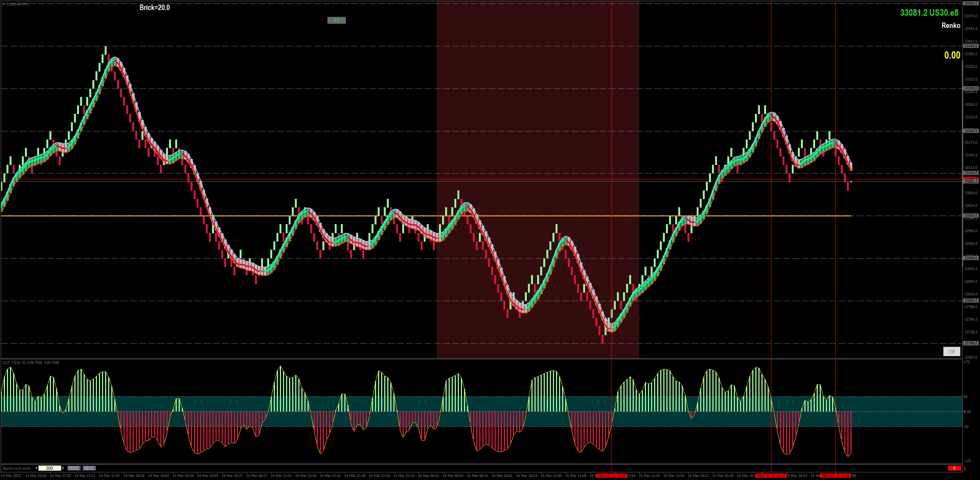Click the FEED button
980x480 pixels.
pyautogui.click(x=74, y=468)
